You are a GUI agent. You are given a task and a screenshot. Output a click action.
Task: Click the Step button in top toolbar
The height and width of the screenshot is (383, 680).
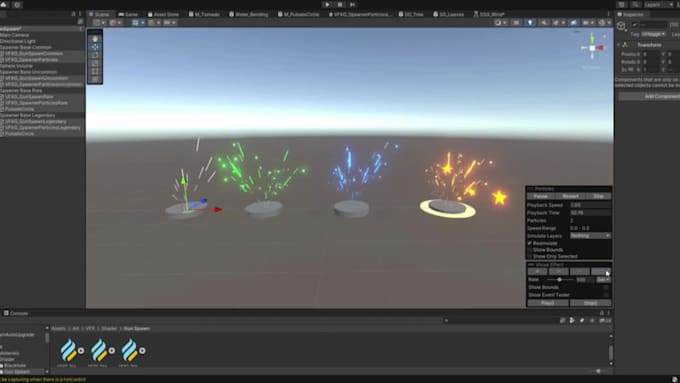pos(353,4)
